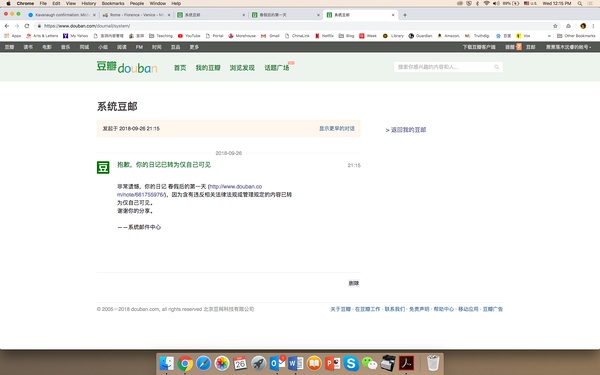This screenshot has height=375, width=600.
Task: Open Outlook from the dock
Action: 277,363
